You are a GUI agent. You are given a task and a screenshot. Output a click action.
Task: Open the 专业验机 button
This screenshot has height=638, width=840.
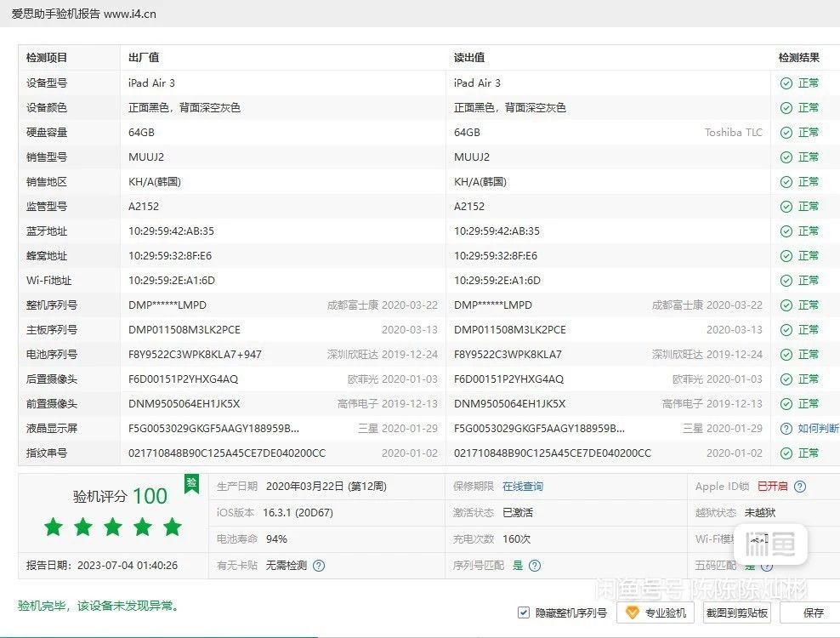coord(656,612)
